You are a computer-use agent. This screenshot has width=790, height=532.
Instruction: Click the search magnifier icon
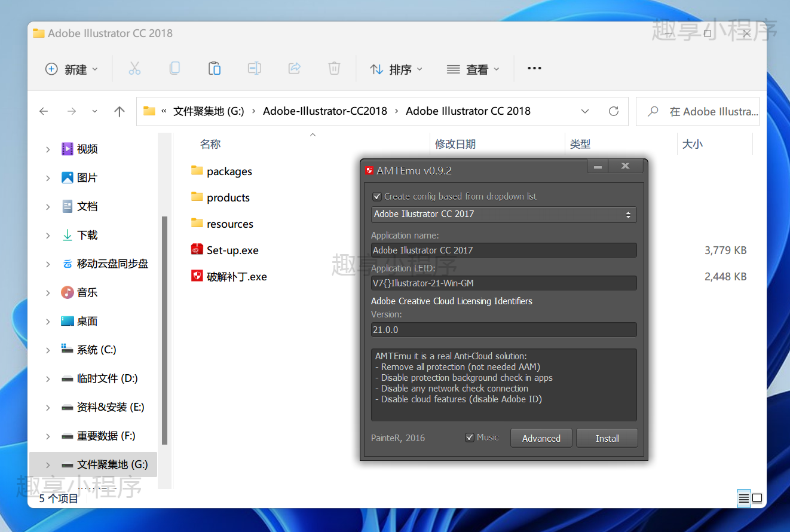653,111
